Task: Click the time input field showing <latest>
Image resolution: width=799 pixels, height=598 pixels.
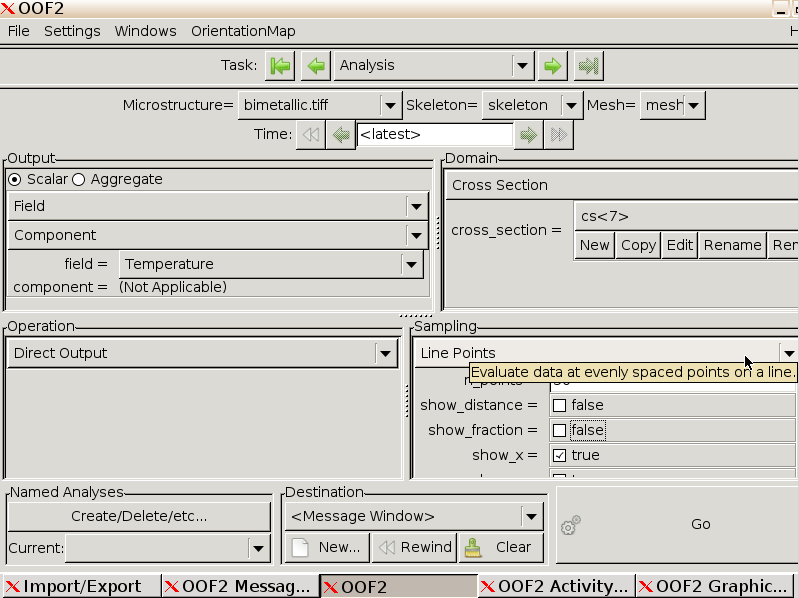Action: [434, 134]
